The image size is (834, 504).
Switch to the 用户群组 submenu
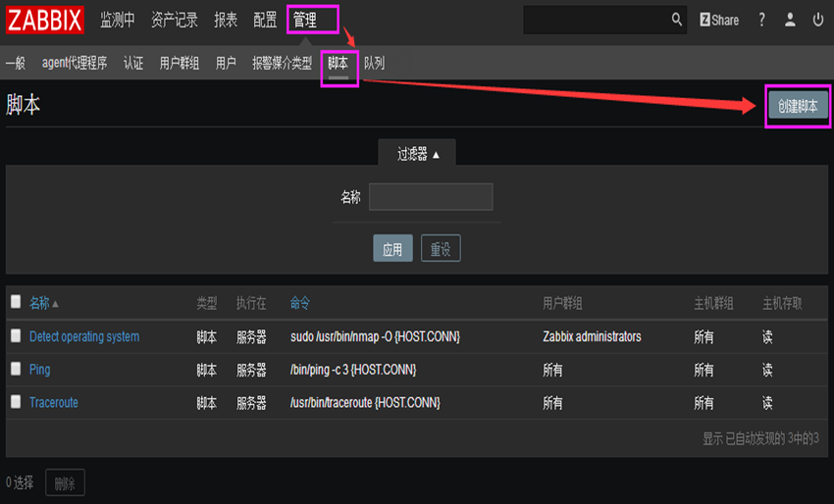click(180, 64)
